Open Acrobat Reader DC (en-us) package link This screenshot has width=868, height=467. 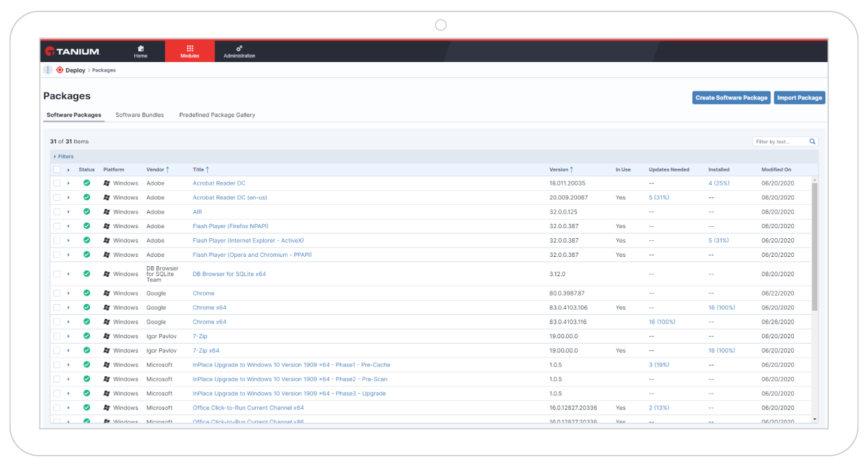[230, 197]
